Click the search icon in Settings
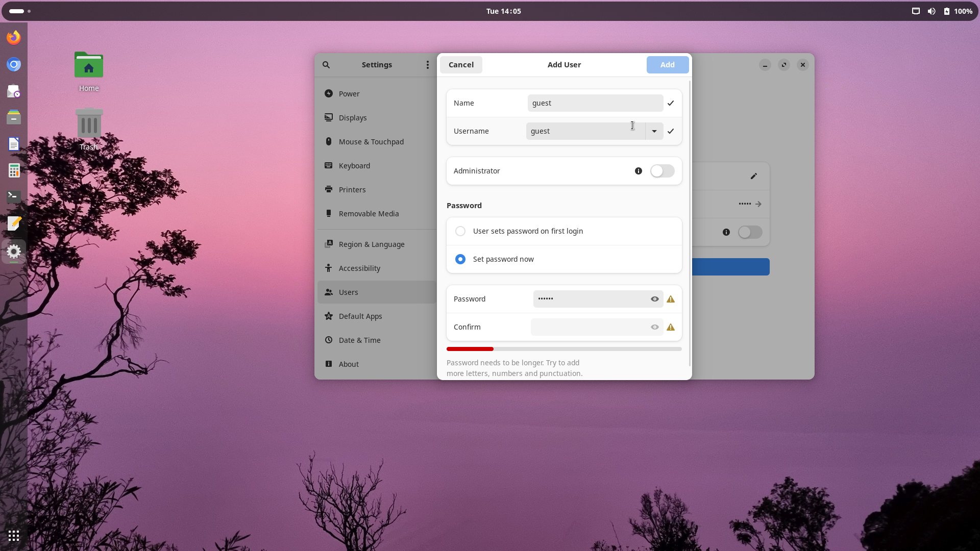This screenshot has height=551, width=980. click(326, 65)
